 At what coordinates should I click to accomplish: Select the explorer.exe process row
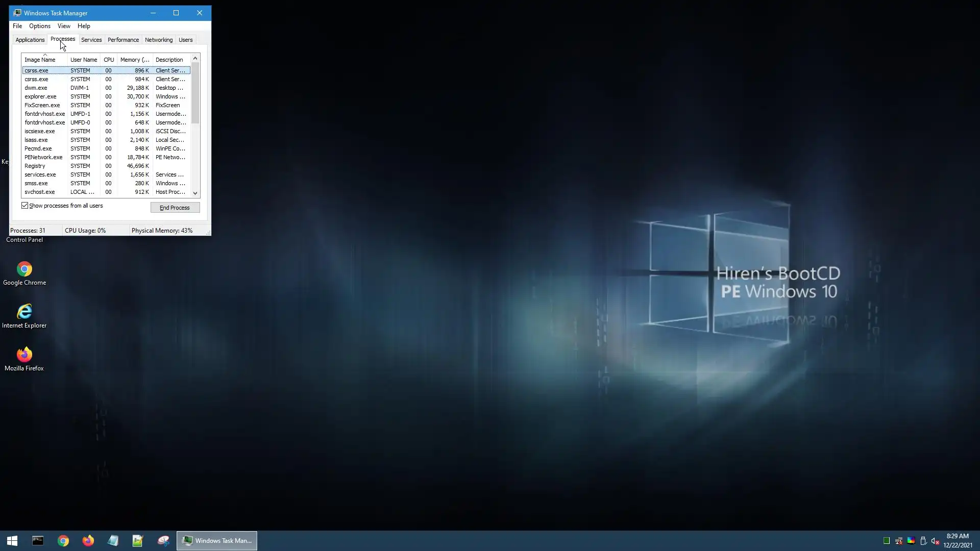click(41, 96)
